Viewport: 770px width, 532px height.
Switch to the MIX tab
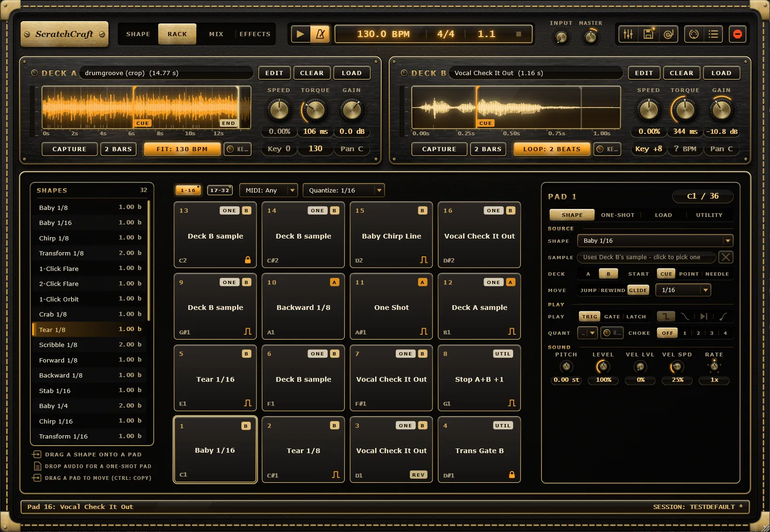point(216,34)
